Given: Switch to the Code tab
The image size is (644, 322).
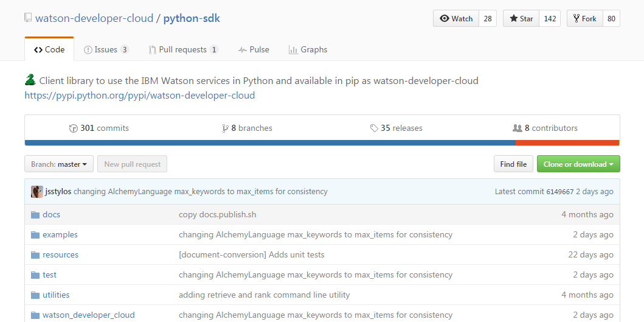Looking at the screenshot, I should pyautogui.click(x=49, y=49).
